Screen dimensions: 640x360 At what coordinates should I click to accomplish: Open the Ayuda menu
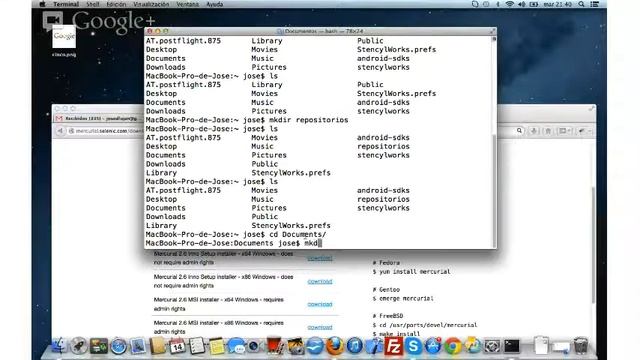pos(214,4)
